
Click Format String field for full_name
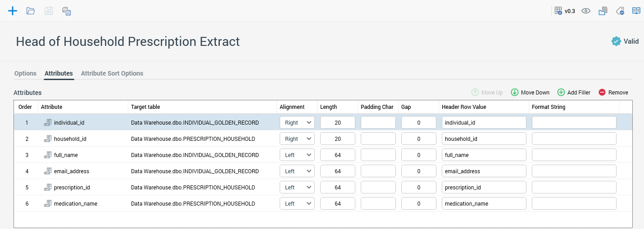(574, 155)
